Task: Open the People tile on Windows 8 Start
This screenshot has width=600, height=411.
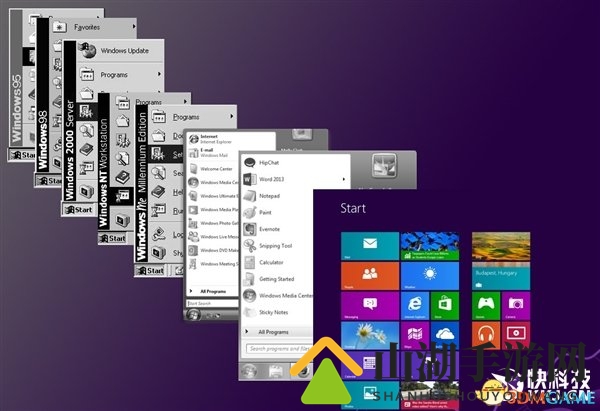Action: click(x=370, y=276)
